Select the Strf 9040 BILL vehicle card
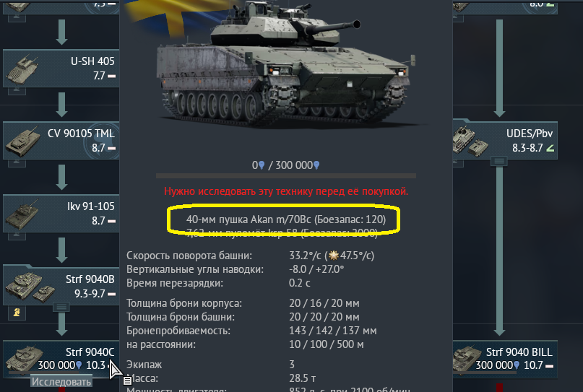This screenshot has width=583, height=392. coord(505,359)
